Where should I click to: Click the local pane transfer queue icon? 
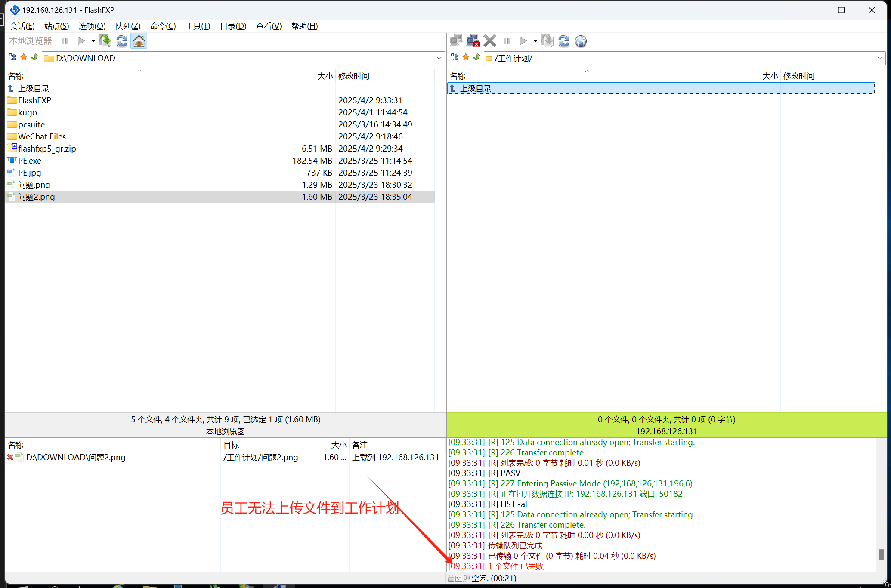(105, 41)
